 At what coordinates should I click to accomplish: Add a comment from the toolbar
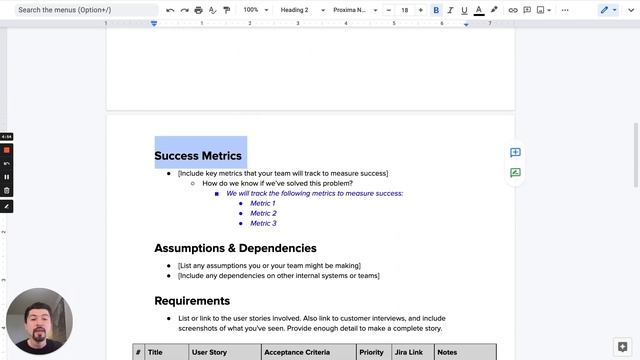(x=527, y=10)
